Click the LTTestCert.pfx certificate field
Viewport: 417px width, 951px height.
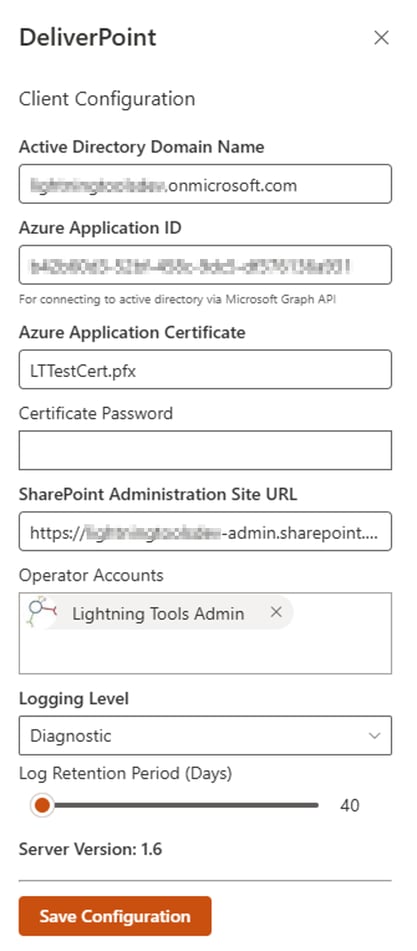[205, 369]
